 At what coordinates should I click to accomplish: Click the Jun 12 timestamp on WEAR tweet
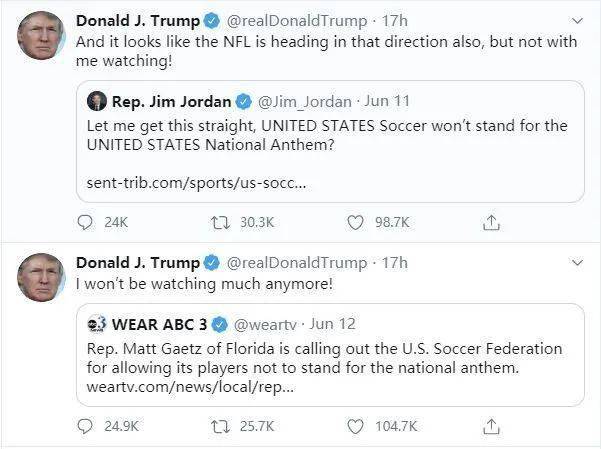(x=332, y=324)
